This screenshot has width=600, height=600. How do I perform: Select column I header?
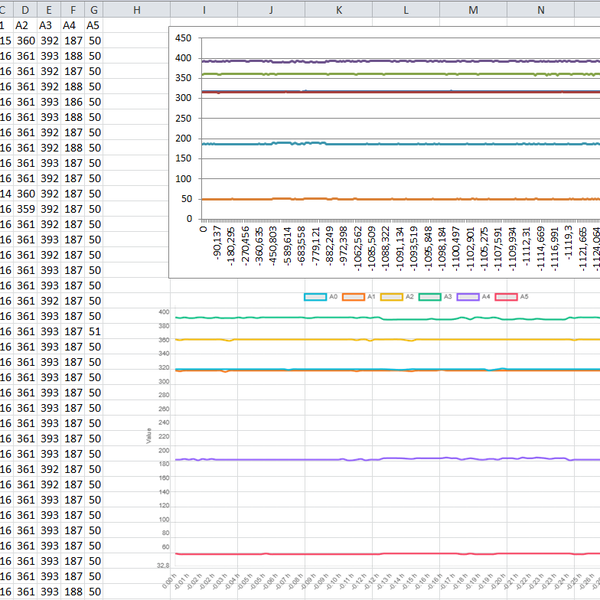pyautogui.click(x=204, y=10)
